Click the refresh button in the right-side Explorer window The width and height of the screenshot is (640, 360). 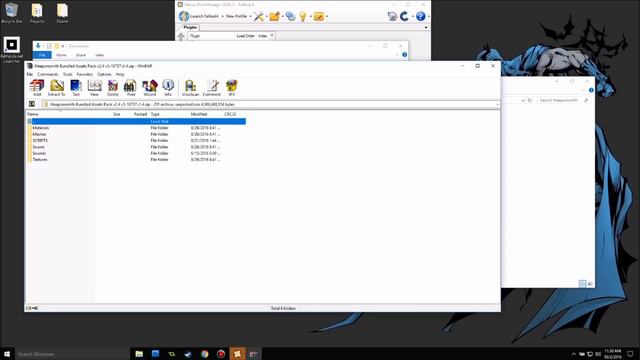530,100
